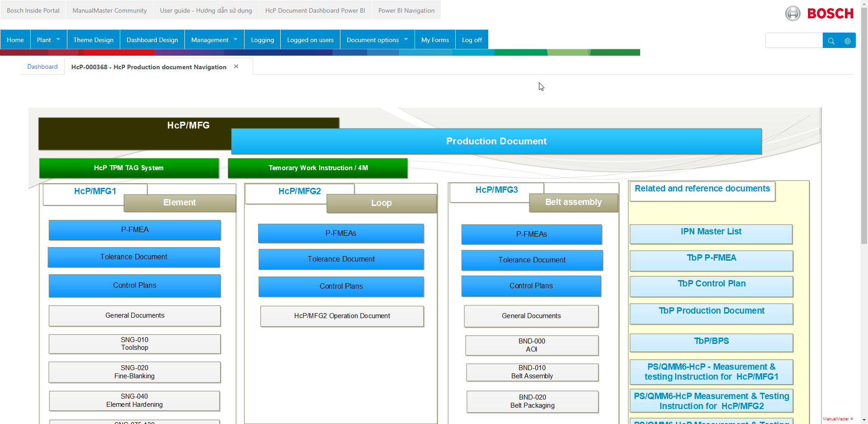Viewport: 868px width, 424px height.
Task: Open the My Forms menu
Action: (x=435, y=40)
